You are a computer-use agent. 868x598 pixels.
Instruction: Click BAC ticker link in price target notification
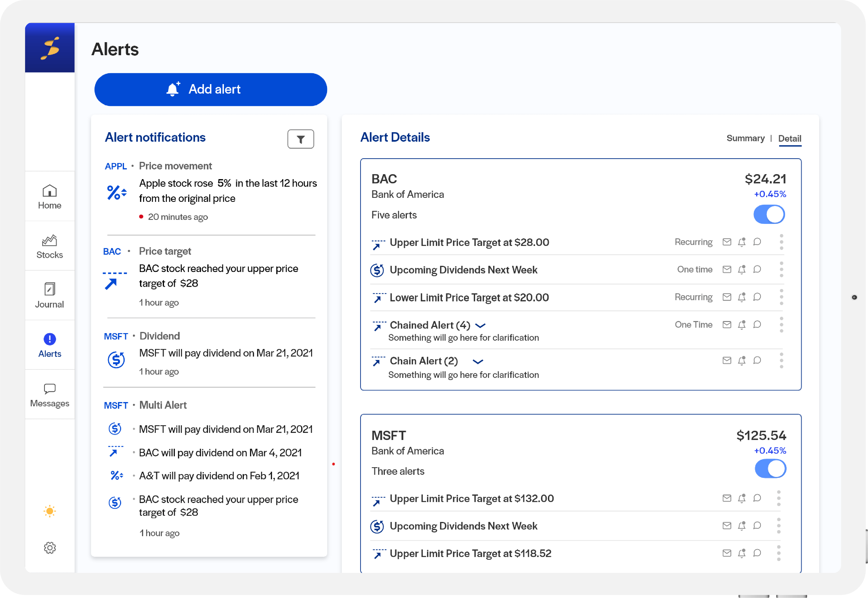[112, 251]
